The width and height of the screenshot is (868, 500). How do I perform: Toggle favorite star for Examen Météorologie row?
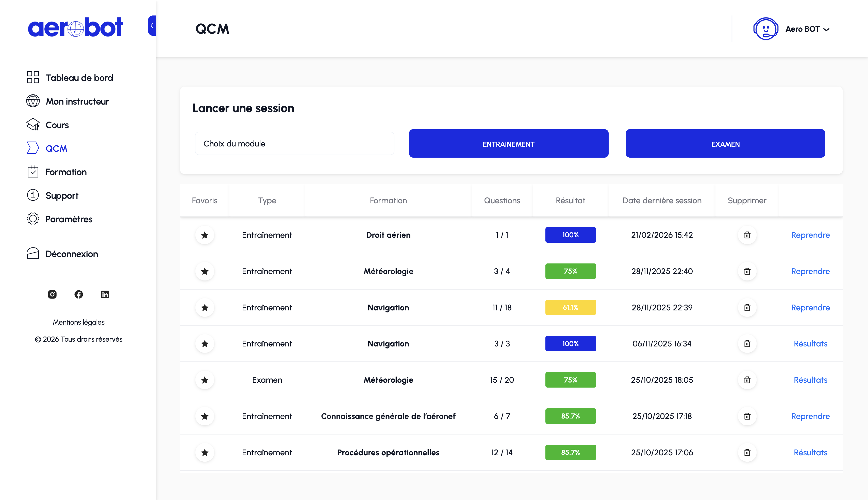click(205, 380)
